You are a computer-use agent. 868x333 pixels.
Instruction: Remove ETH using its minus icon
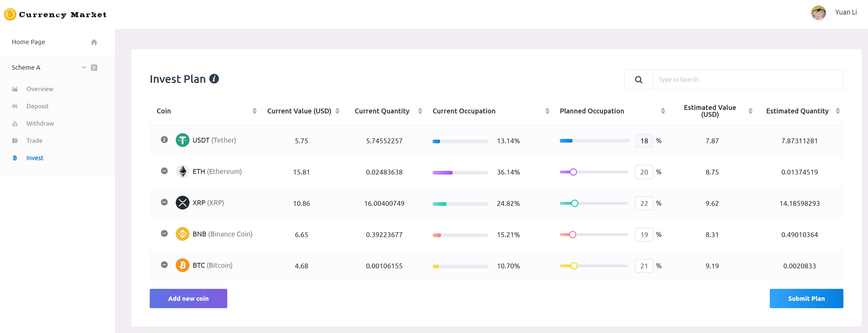(164, 171)
